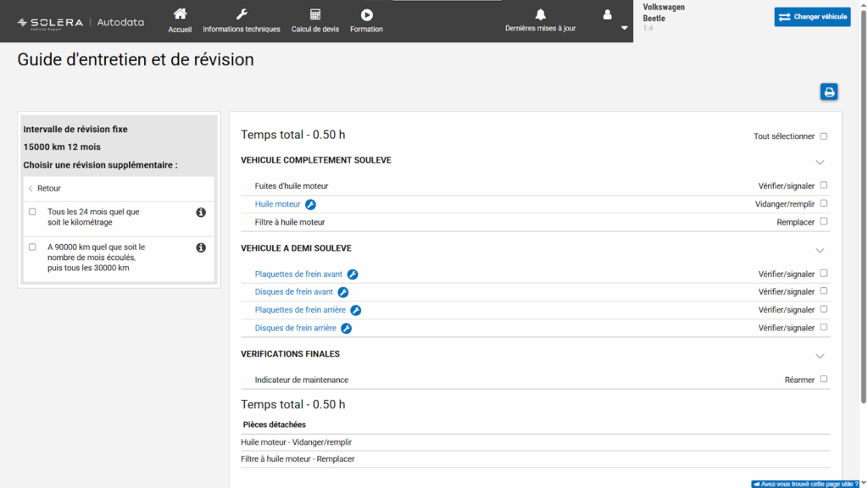868x488 pixels.
Task: Tick Filtre à huile moteur Remplacer checkbox
Action: click(824, 221)
